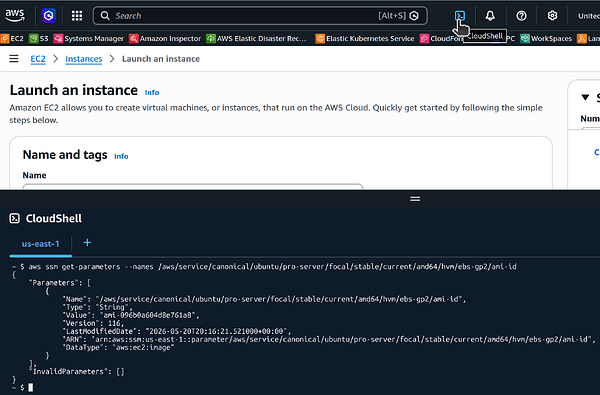Toggle the hamburger side navigation menu
Image resolution: width=600 pixels, height=395 pixels.
[14, 59]
